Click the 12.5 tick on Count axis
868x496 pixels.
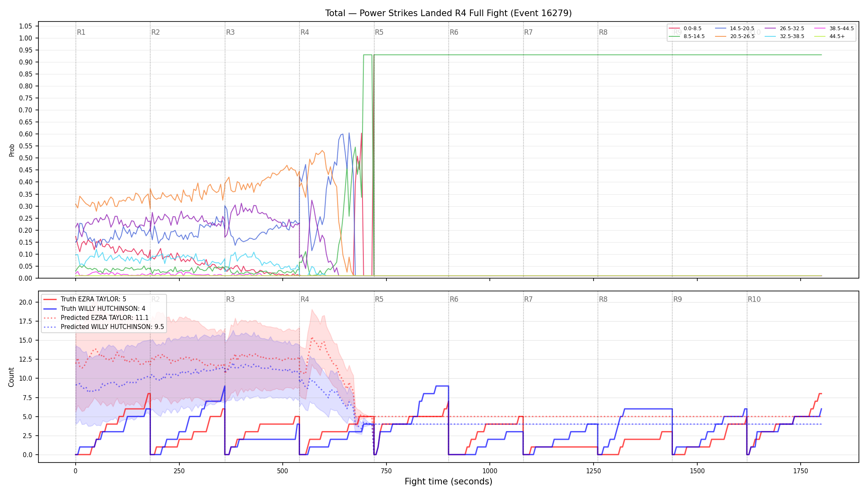[26, 359]
